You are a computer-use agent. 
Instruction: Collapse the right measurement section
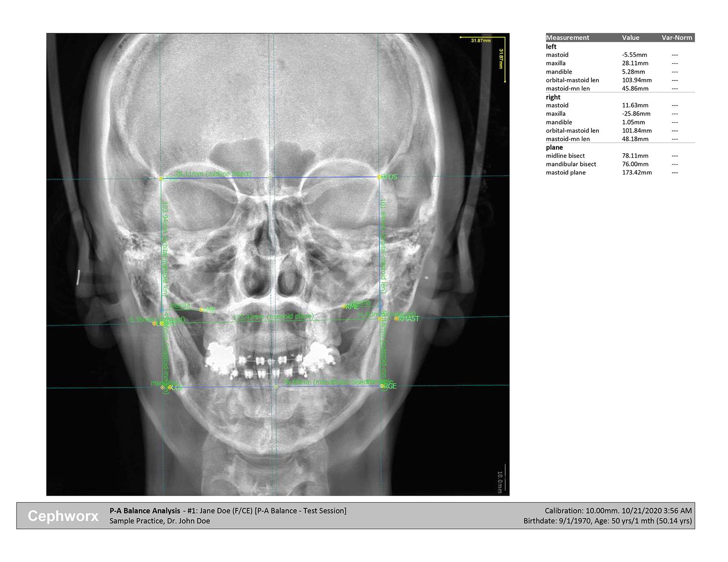(x=552, y=97)
